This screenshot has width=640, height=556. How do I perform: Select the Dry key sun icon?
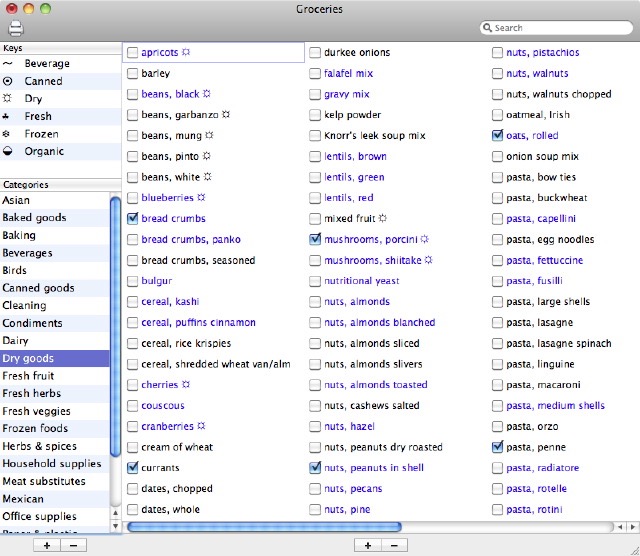[8, 99]
